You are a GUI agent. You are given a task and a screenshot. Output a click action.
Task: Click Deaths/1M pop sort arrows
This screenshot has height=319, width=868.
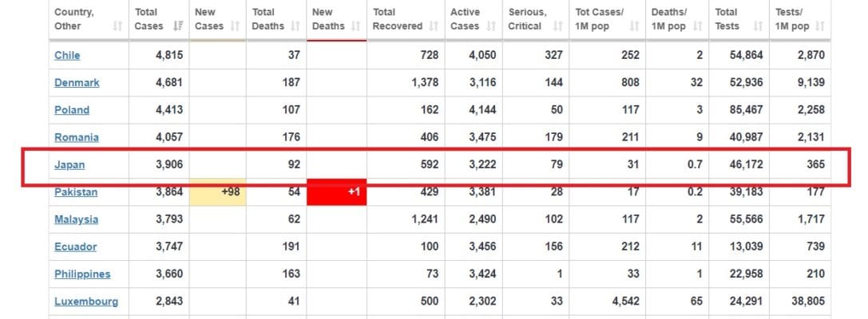click(x=698, y=26)
